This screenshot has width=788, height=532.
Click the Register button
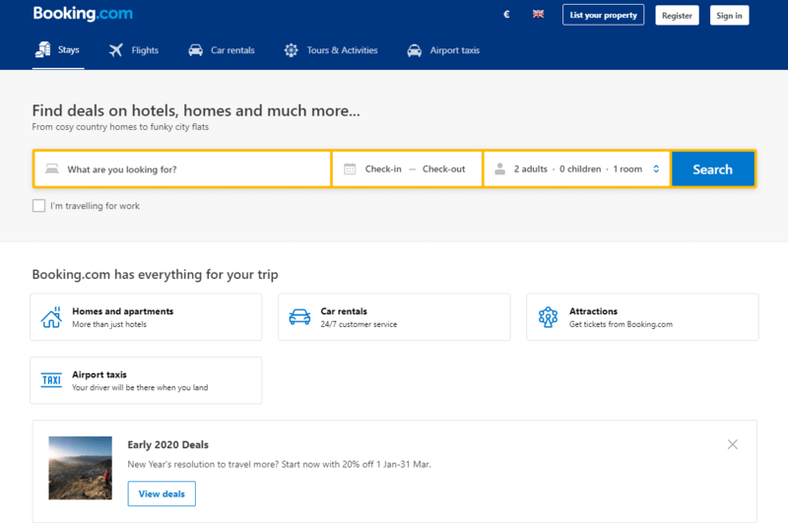(677, 15)
